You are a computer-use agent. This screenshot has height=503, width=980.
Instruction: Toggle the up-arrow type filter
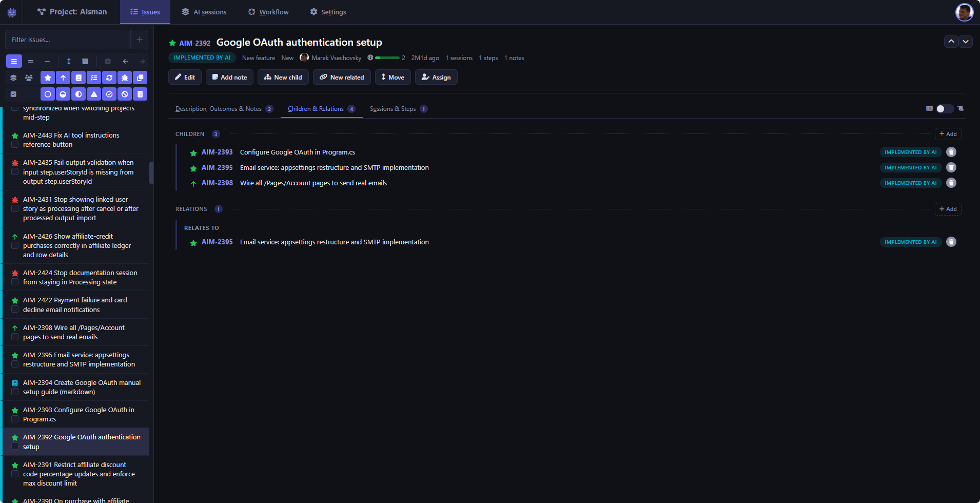point(63,78)
